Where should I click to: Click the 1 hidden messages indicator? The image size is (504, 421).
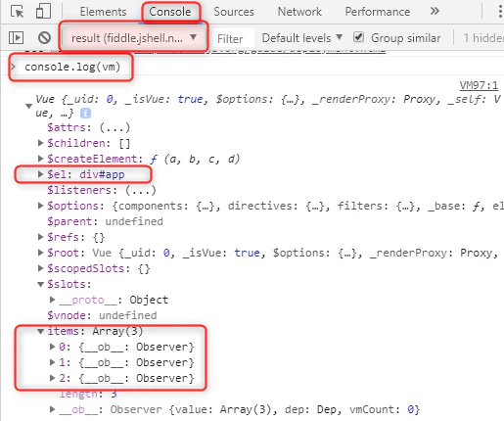coord(483,38)
